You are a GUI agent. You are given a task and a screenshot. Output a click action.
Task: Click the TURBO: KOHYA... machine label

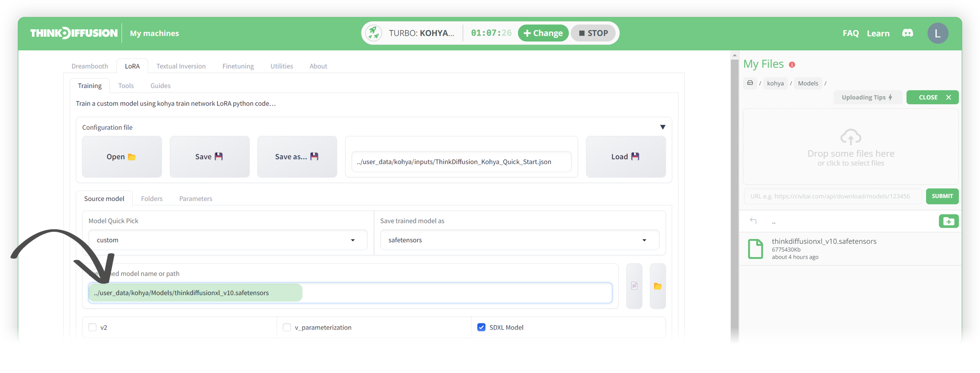point(421,33)
